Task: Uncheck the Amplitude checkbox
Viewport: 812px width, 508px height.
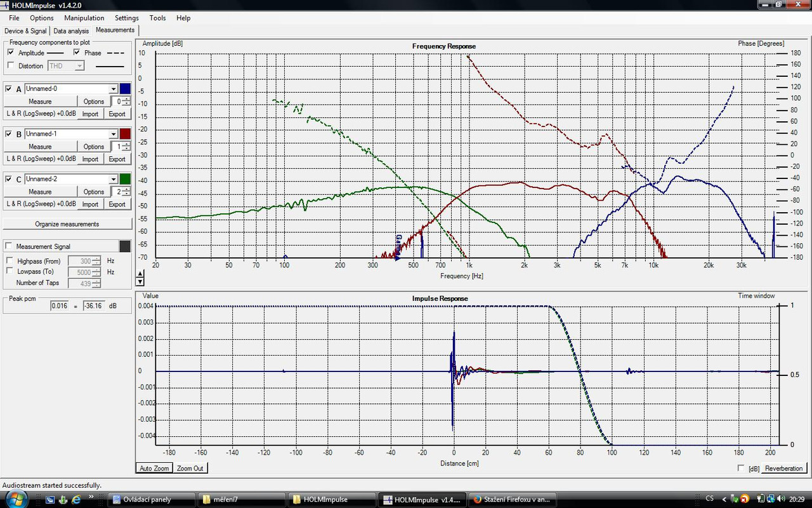Action: (10, 53)
